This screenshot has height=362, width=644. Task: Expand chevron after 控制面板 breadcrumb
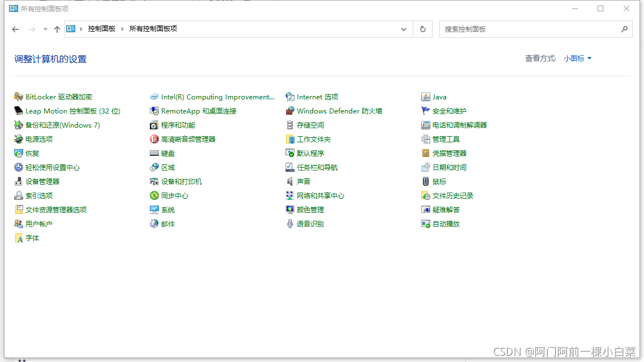(122, 29)
